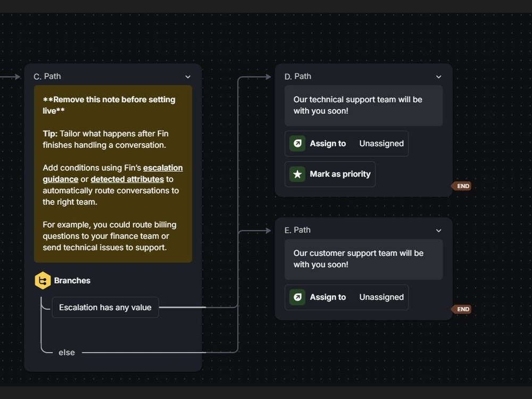Open Assign to Unassigned action in D. Path
This screenshot has height=399, width=532.
tap(346, 144)
